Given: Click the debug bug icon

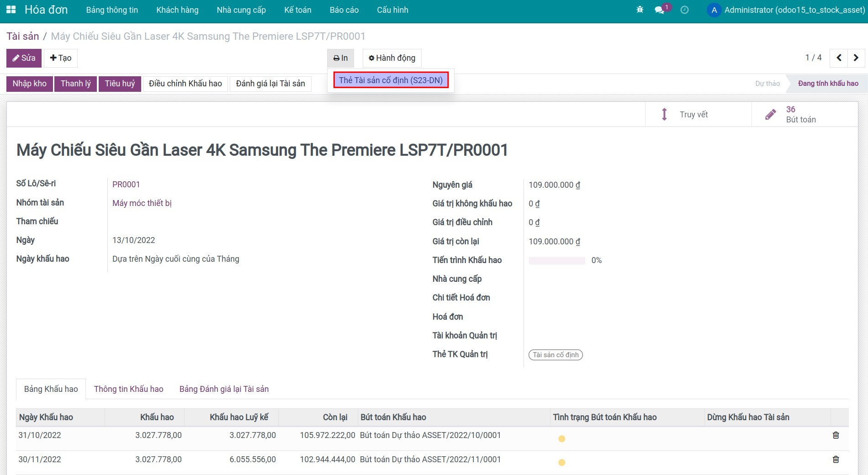Looking at the screenshot, I should click(x=640, y=10).
